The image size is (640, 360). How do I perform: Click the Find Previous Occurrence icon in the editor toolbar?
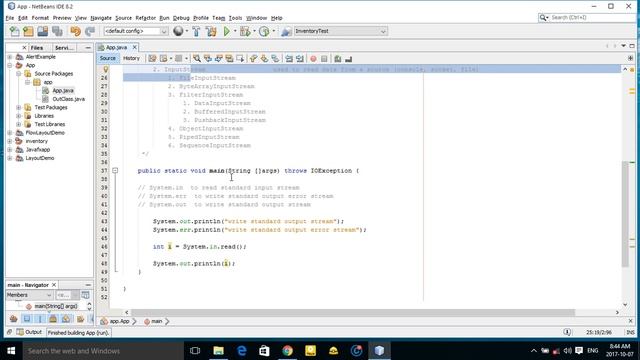coord(208,59)
